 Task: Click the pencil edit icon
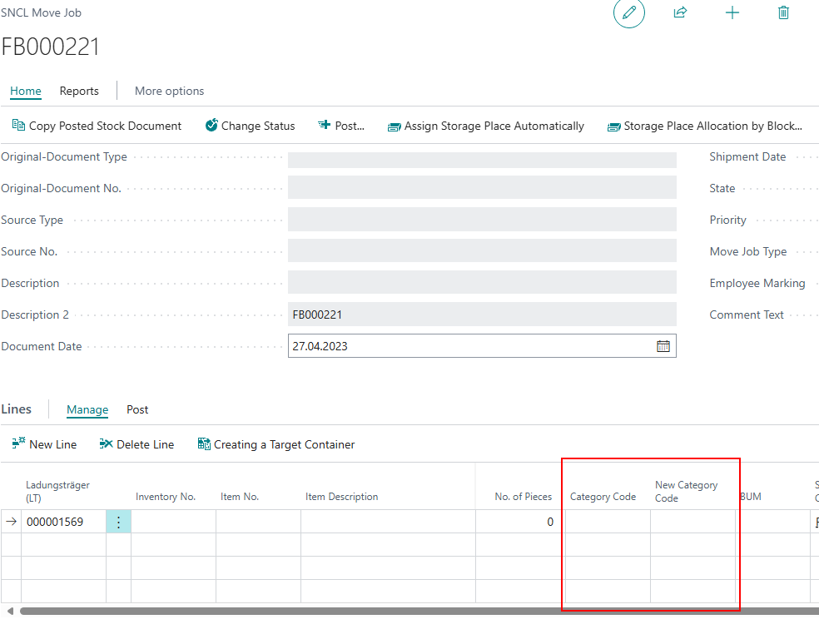click(x=629, y=12)
